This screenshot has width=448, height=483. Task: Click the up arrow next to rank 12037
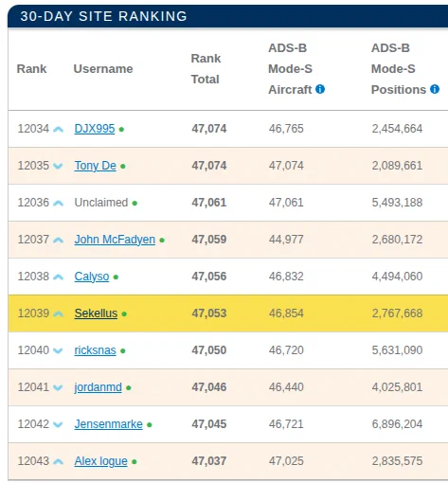(x=58, y=240)
